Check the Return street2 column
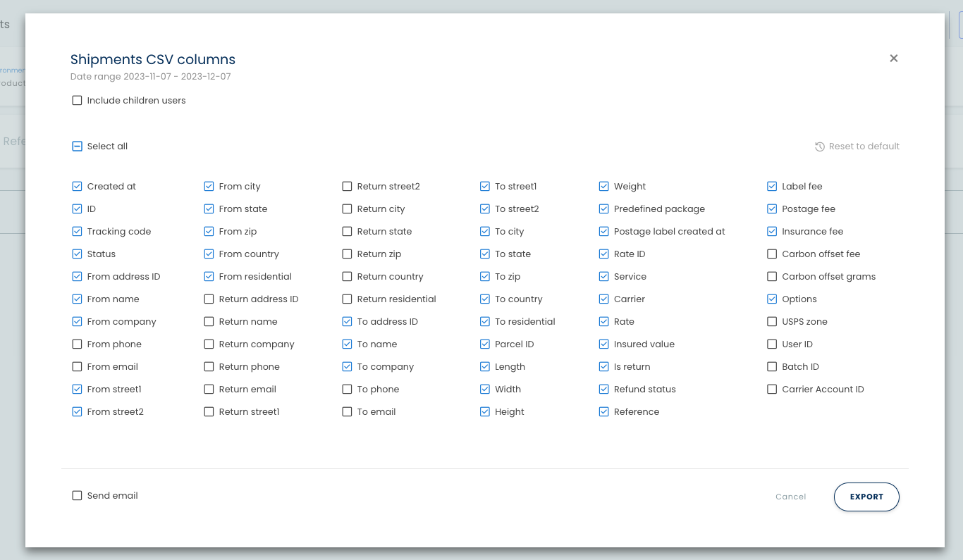 [x=347, y=186]
